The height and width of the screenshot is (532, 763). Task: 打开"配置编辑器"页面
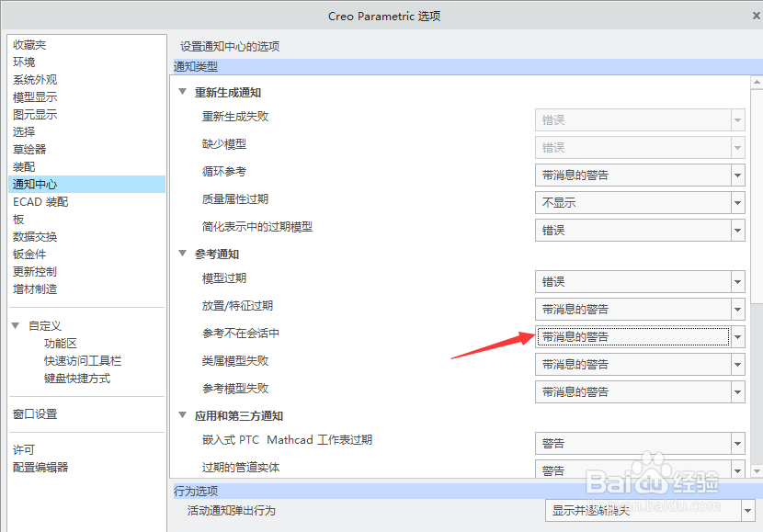[x=41, y=467]
